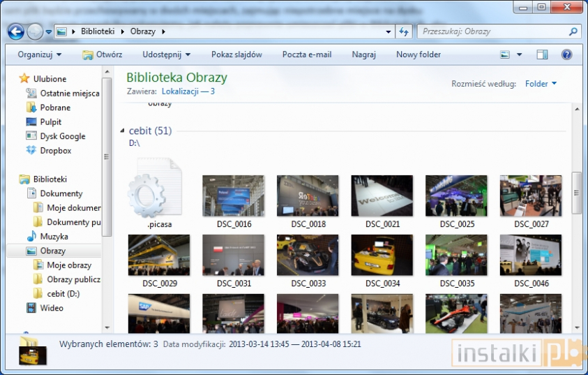The width and height of the screenshot is (588, 375).
Task: Open the Organizuj menu
Action: coord(39,54)
